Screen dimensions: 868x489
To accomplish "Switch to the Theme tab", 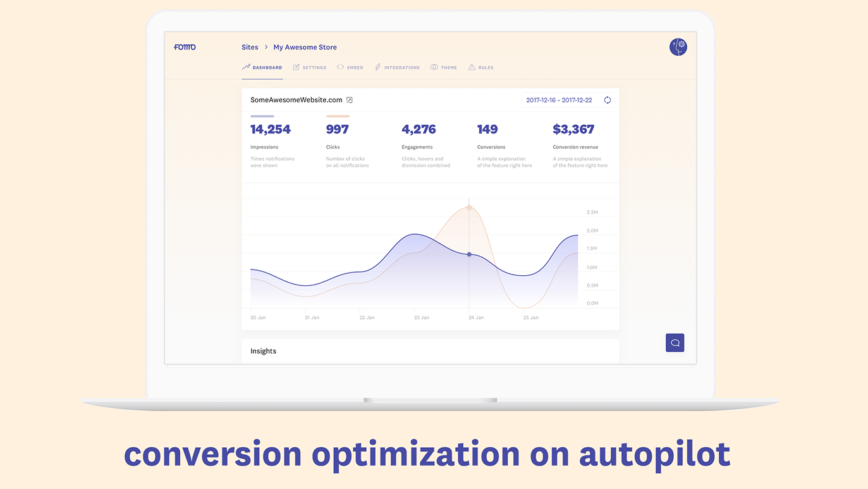I will (x=444, y=67).
